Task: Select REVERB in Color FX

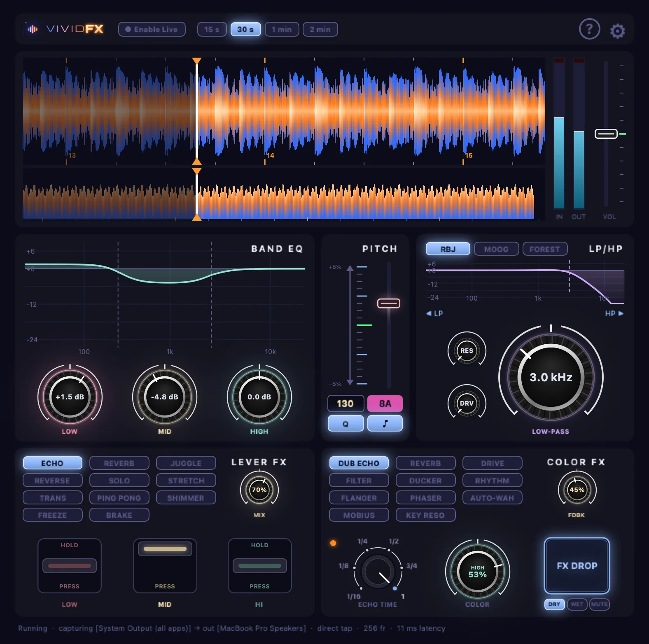Action: (x=425, y=463)
